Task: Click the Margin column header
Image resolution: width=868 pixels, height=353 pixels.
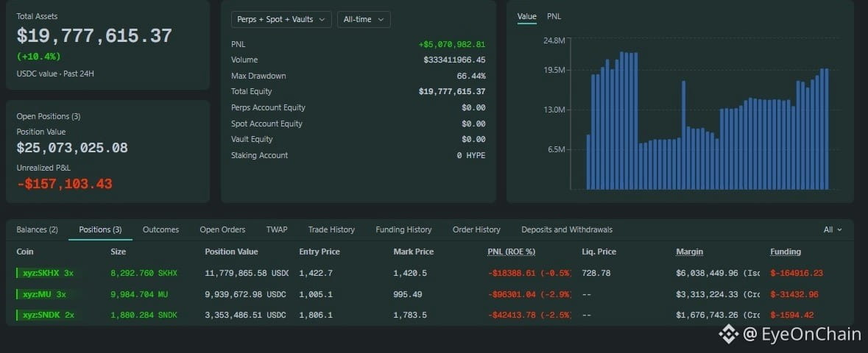Action: (x=689, y=252)
